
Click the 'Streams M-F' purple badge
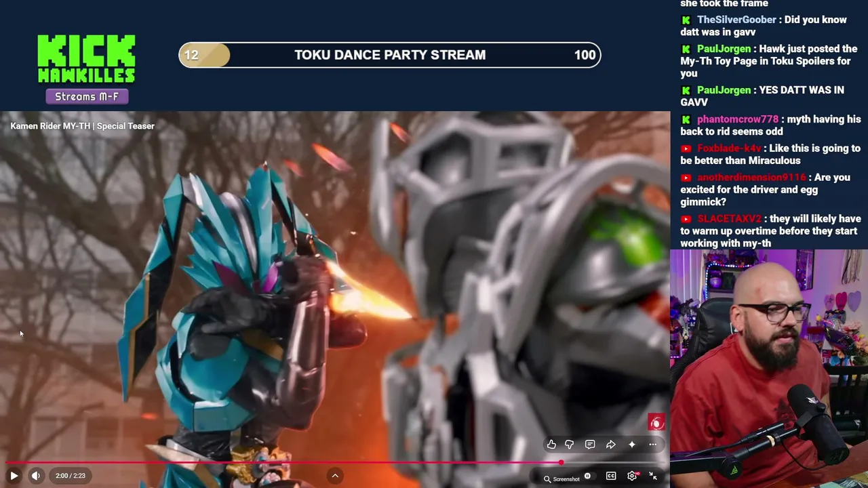click(87, 96)
